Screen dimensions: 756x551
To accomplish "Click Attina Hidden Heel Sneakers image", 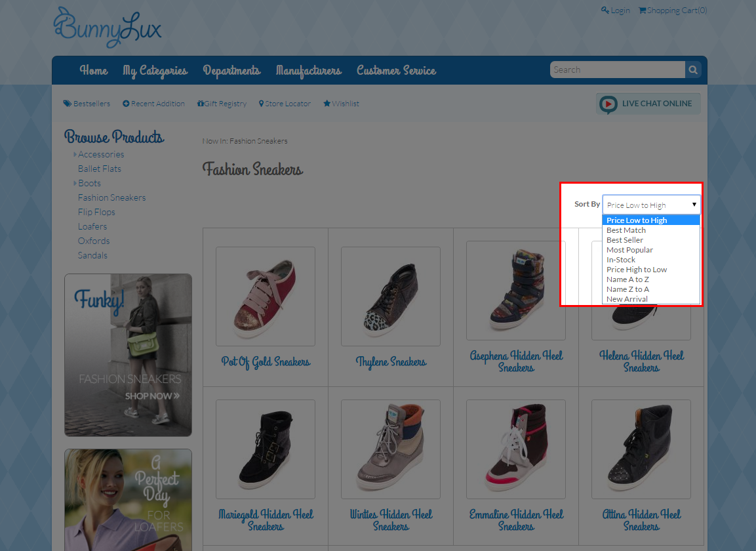I will [641, 449].
